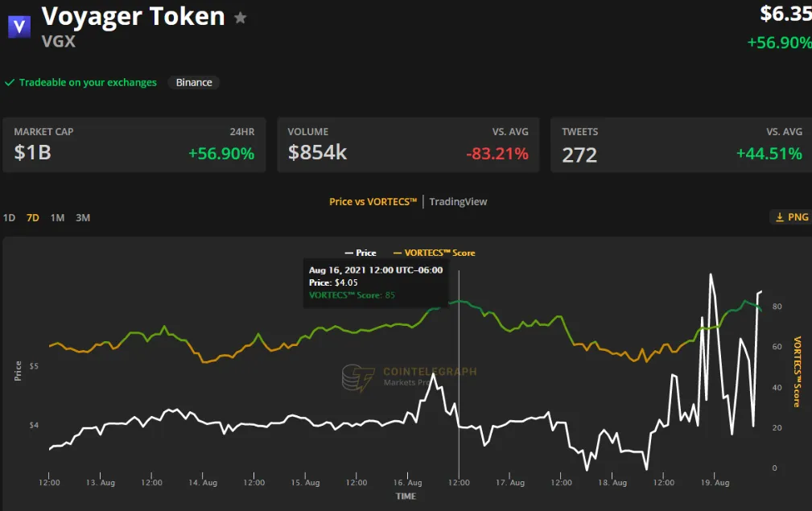Click tooltip VORTECS Score: 85 line
This screenshot has height=511, width=812.
(x=352, y=295)
